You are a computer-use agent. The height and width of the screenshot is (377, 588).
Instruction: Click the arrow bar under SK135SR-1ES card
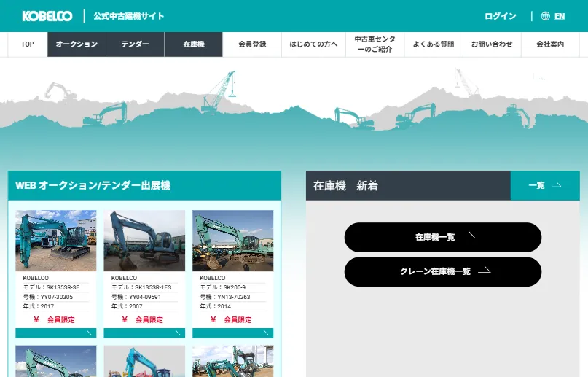pos(144,333)
